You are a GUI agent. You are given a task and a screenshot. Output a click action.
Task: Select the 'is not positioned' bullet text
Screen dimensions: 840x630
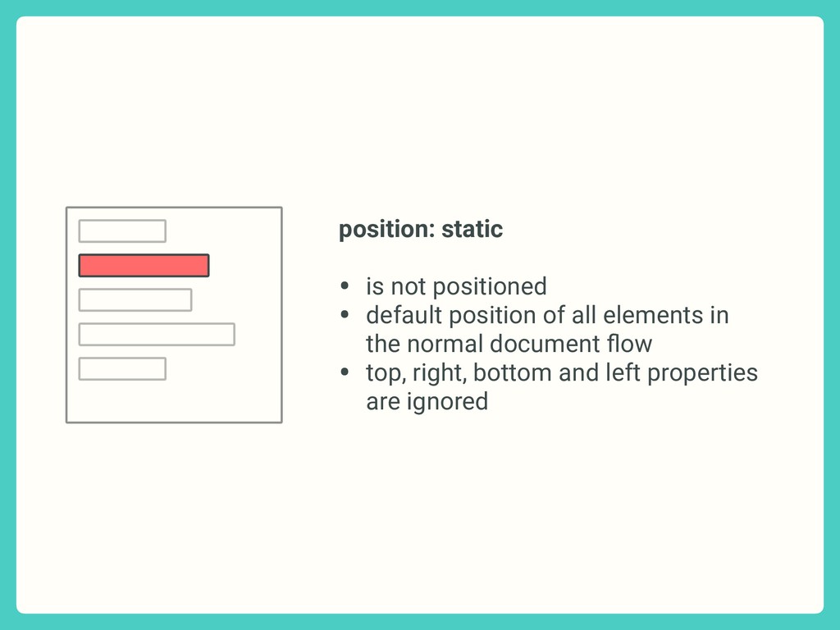(x=456, y=286)
